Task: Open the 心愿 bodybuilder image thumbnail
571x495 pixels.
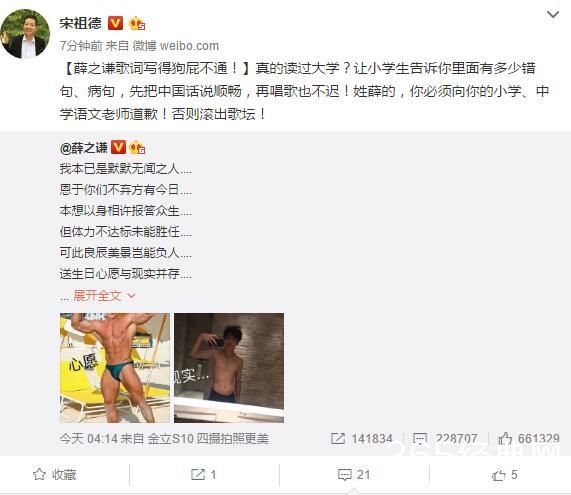Action: click(115, 368)
